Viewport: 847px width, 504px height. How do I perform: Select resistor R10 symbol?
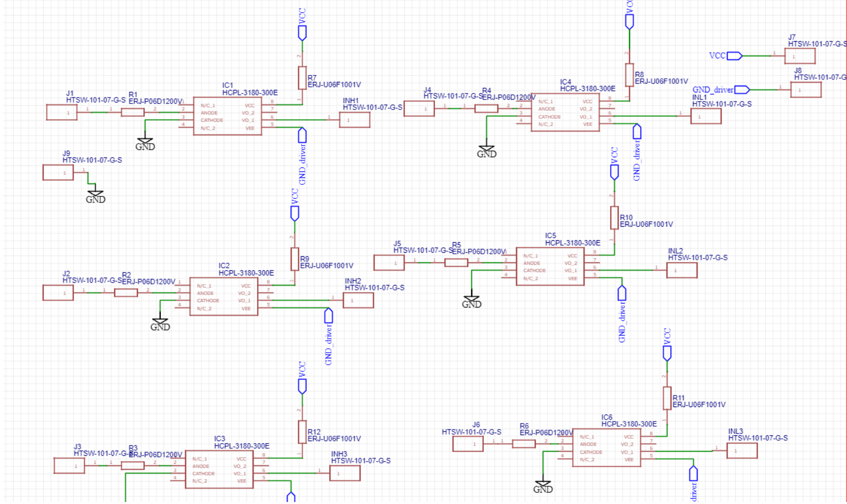614,218
